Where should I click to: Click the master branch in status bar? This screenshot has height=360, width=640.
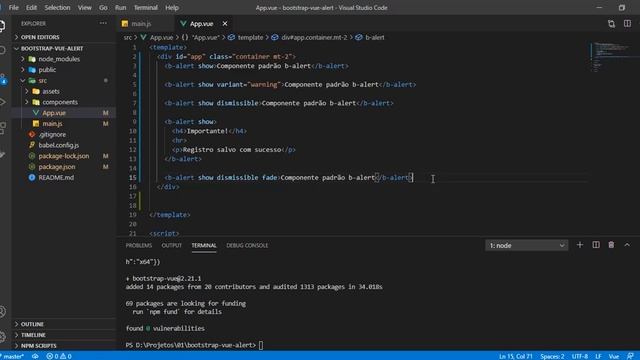coord(12,356)
